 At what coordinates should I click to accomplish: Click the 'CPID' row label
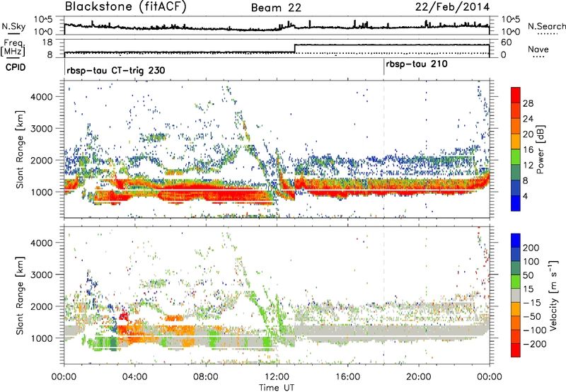16,67
